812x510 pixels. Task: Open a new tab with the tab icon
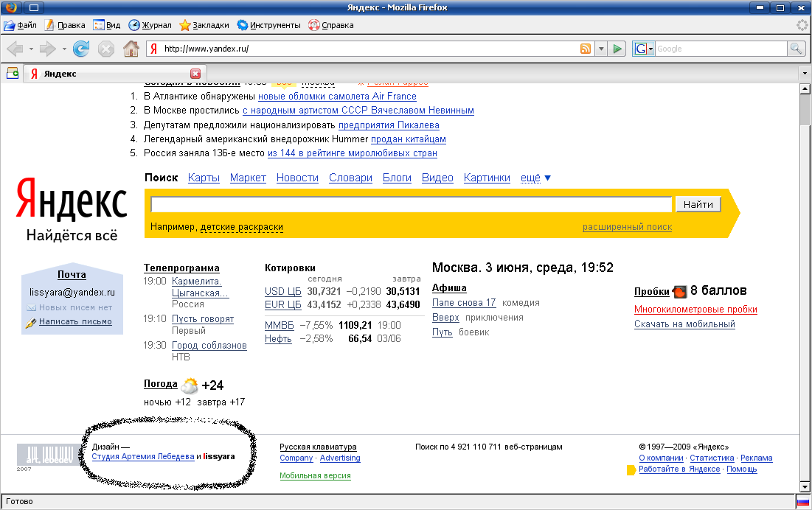click(x=13, y=74)
